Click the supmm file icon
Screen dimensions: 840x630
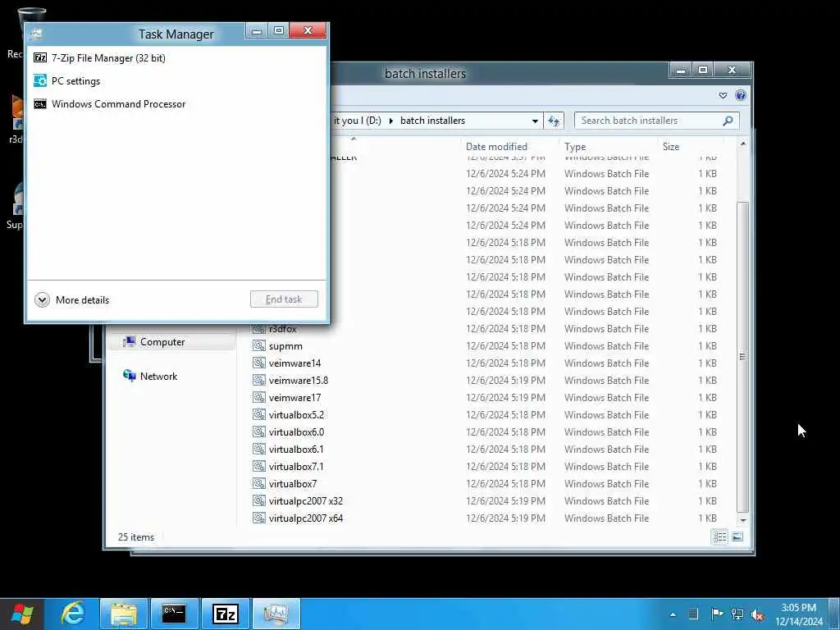258,346
